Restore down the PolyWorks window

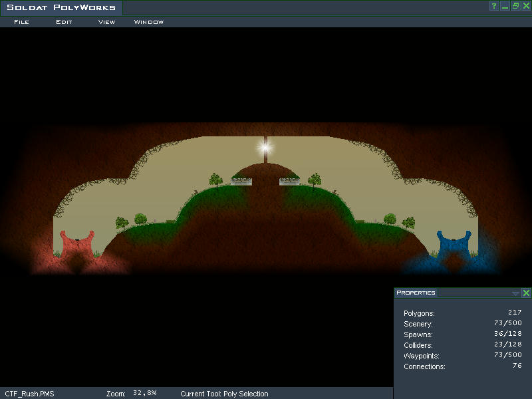515,6
